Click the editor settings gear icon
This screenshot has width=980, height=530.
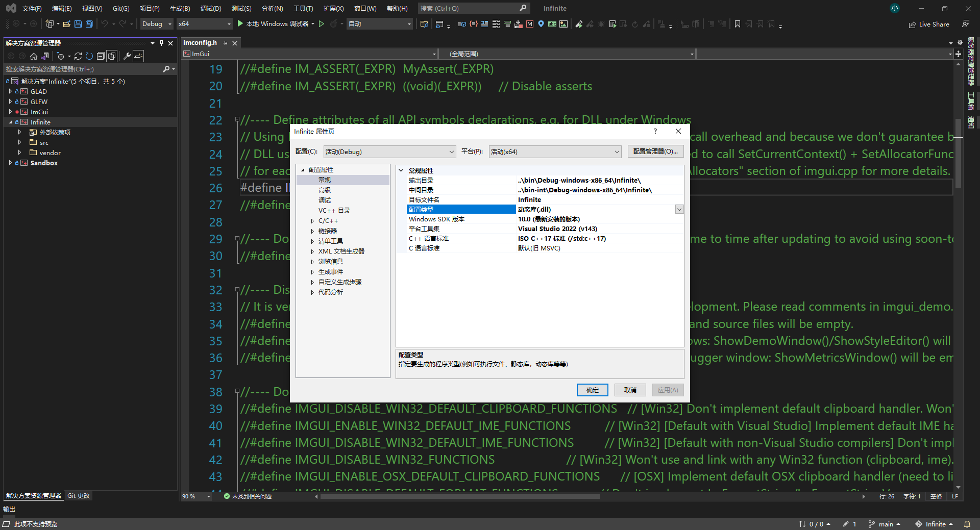point(960,42)
